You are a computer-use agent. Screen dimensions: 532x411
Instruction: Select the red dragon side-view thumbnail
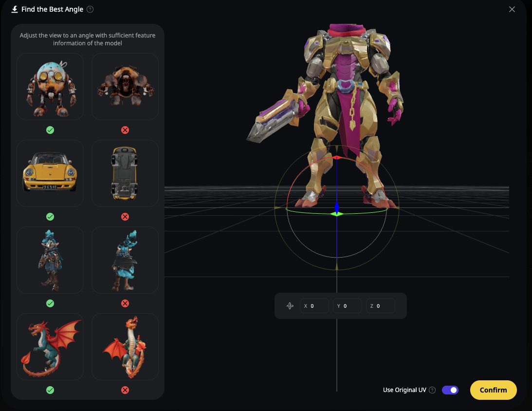[x=50, y=347]
